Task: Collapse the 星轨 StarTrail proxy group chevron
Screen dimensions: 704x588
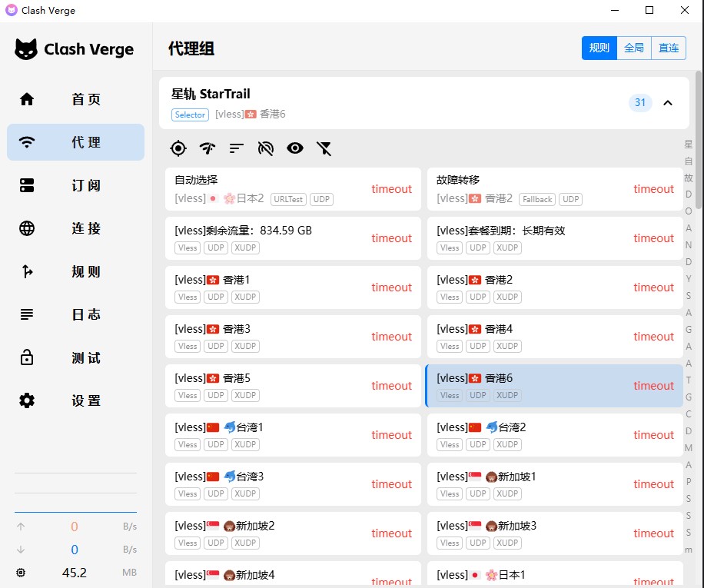Action: [x=668, y=103]
